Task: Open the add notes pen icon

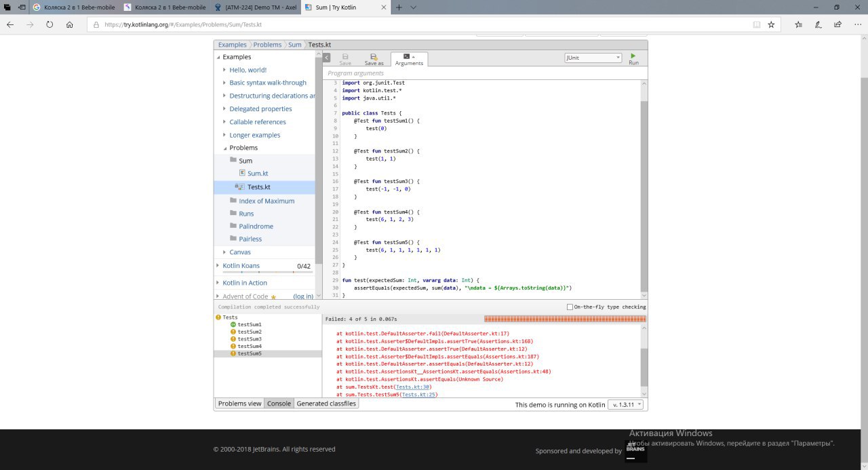Action: [818, 24]
